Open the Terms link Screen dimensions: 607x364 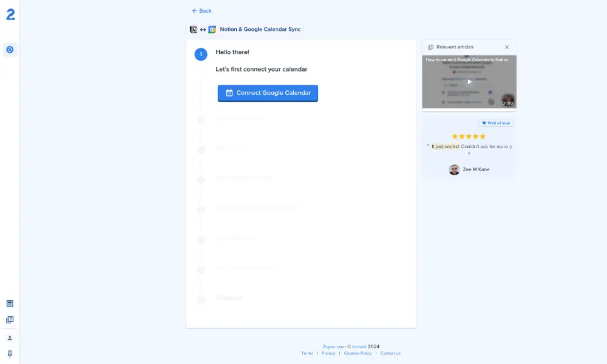point(307,353)
